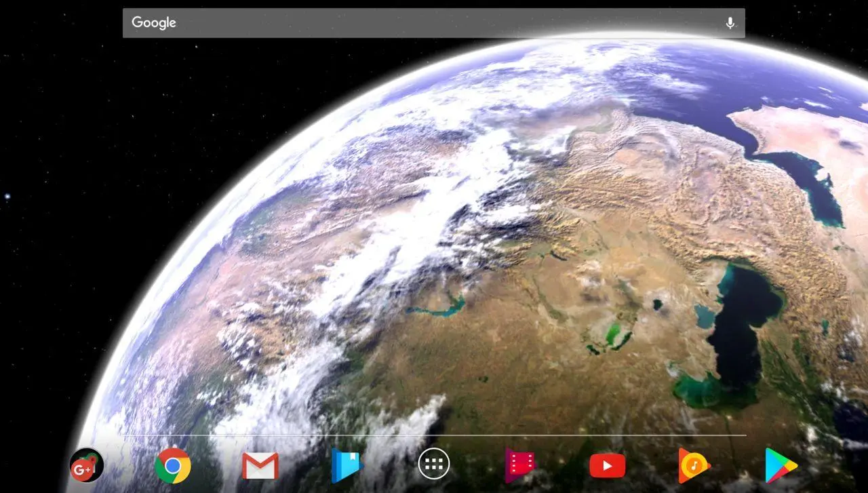Tap the Google logo in the search widget
This screenshot has width=868, height=493.
click(154, 22)
